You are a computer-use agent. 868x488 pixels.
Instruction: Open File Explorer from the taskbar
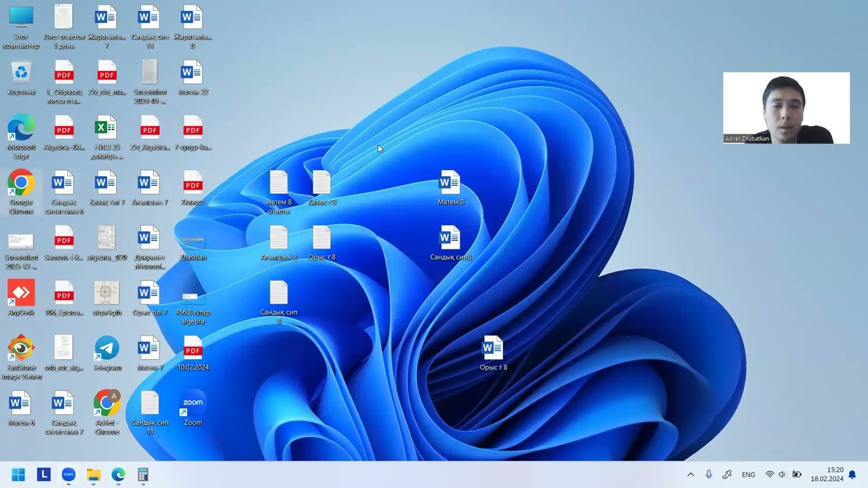click(x=94, y=474)
